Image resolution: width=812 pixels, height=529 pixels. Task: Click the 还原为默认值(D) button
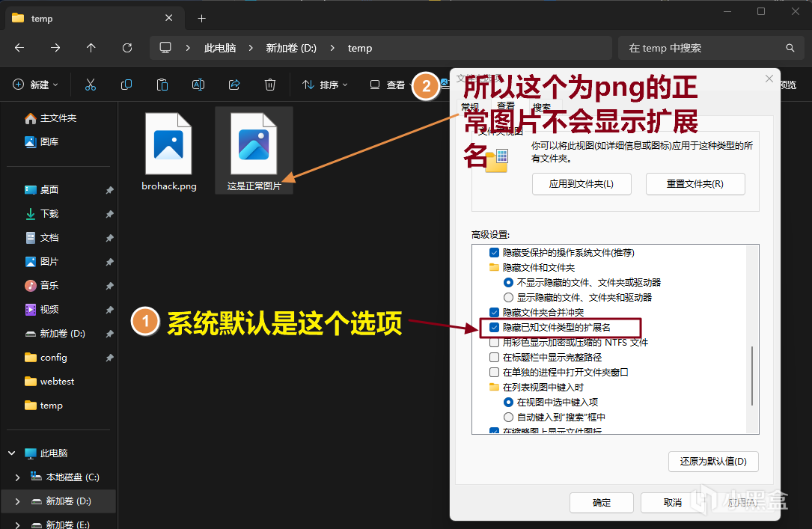(x=712, y=462)
